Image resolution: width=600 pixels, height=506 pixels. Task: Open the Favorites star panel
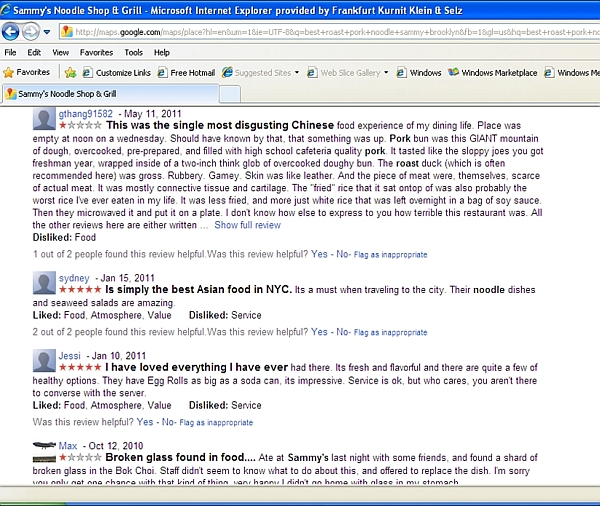(27, 72)
